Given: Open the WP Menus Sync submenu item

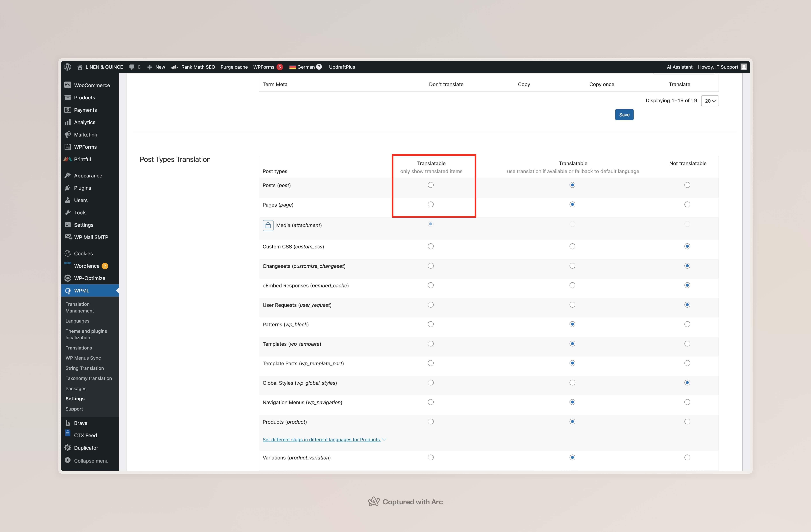Looking at the screenshot, I should pos(83,358).
